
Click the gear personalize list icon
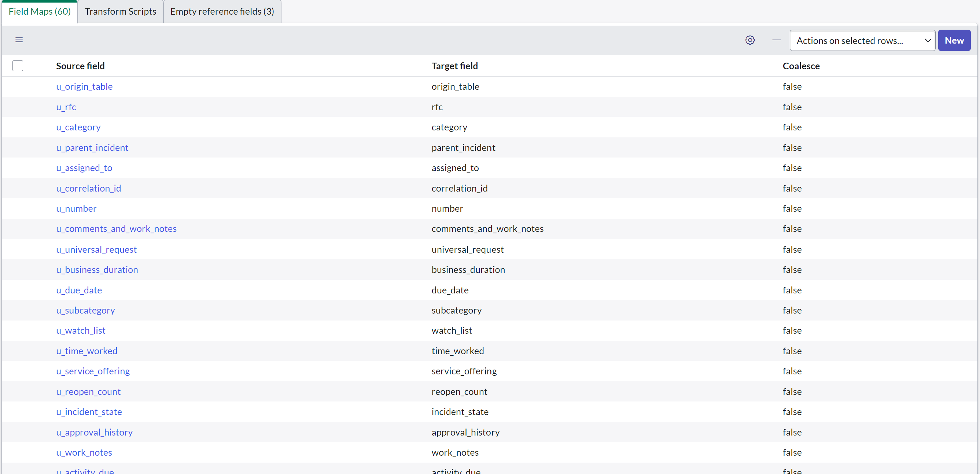coord(750,40)
